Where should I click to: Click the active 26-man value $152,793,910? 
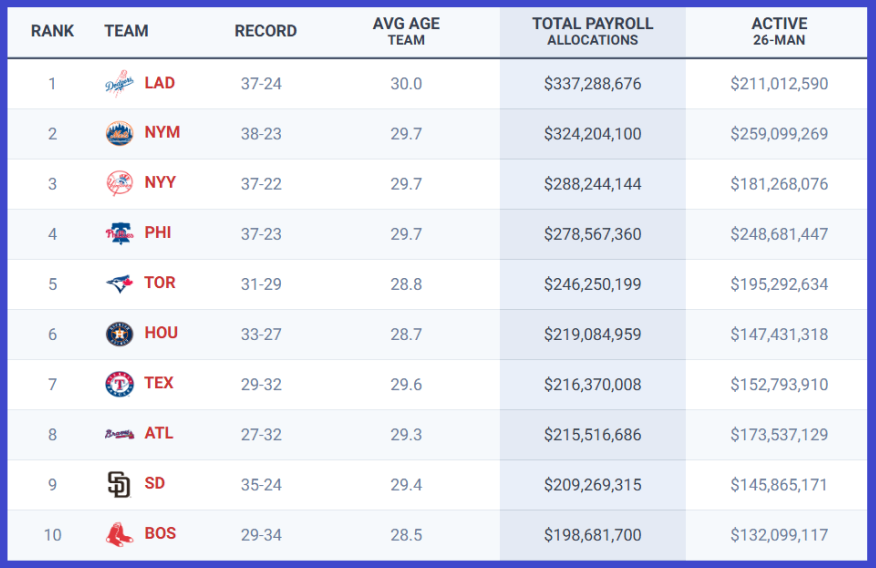pyautogui.click(x=779, y=385)
